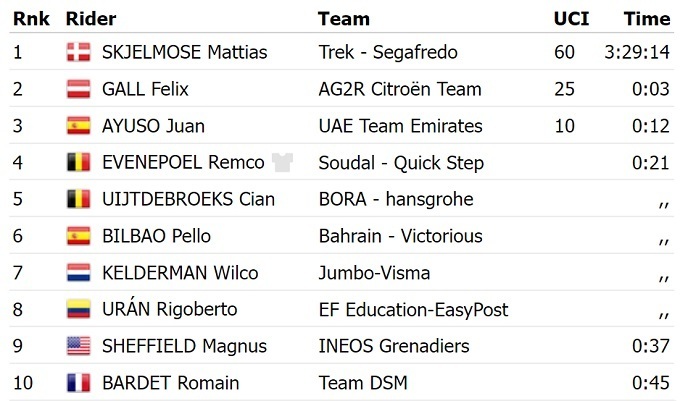Sort by the Team column header
680x401 pixels.
coord(343,19)
